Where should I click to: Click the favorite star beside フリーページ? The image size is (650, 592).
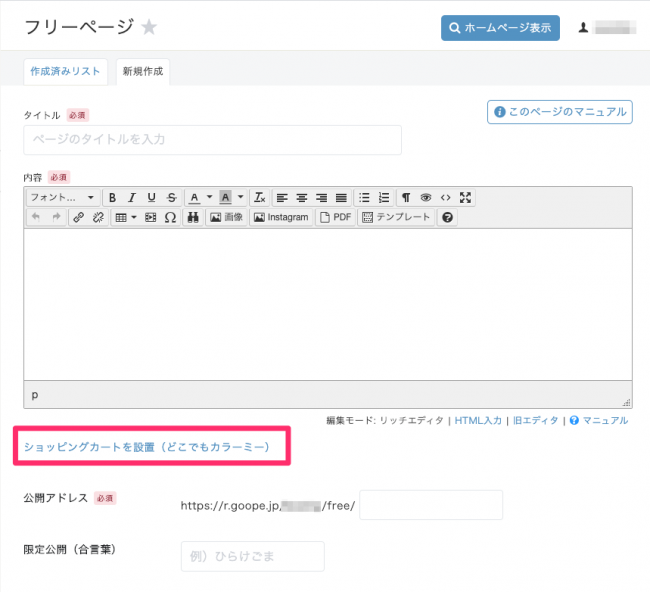(149, 27)
